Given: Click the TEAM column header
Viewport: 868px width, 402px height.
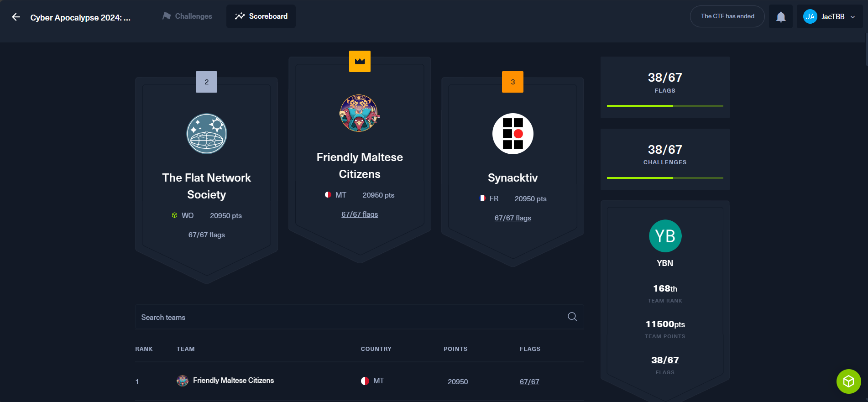Looking at the screenshot, I should click(x=186, y=349).
